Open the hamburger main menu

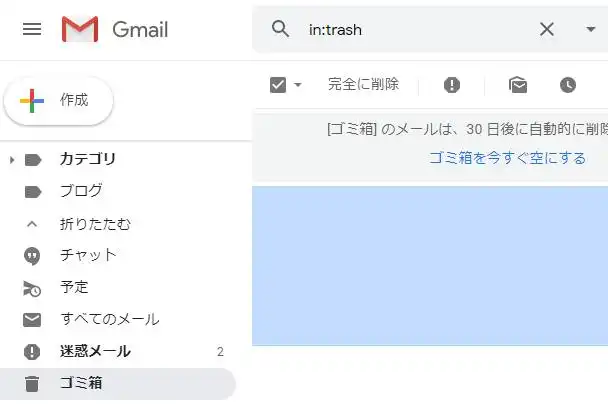[x=32, y=29]
